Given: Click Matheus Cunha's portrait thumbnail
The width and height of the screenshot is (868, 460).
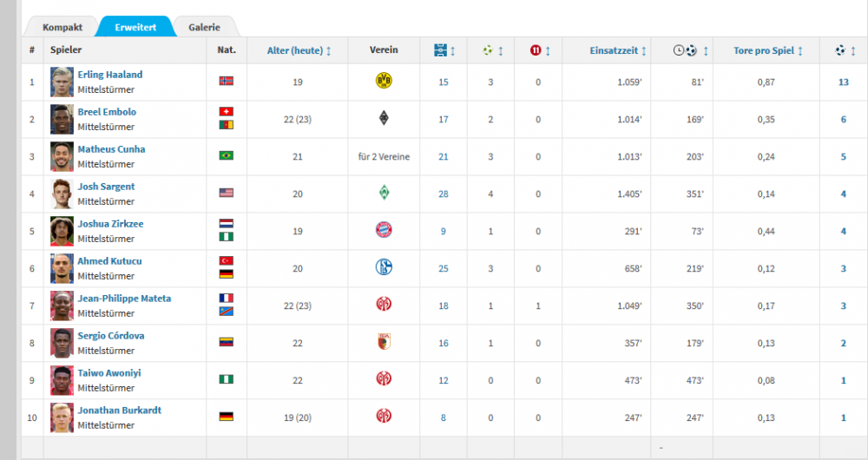Looking at the screenshot, I should (x=61, y=156).
